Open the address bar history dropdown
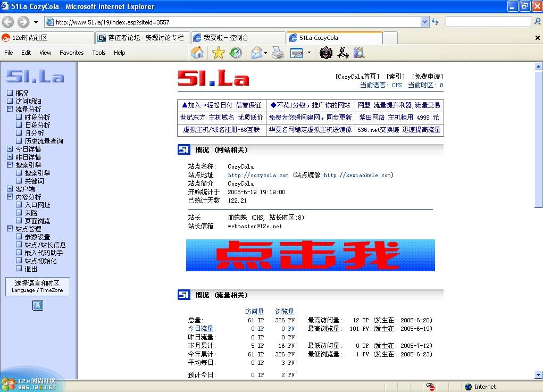 coord(424,22)
